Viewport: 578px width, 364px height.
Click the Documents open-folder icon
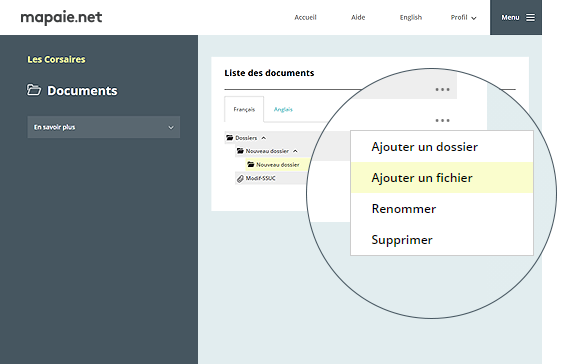pyautogui.click(x=34, y=90)
